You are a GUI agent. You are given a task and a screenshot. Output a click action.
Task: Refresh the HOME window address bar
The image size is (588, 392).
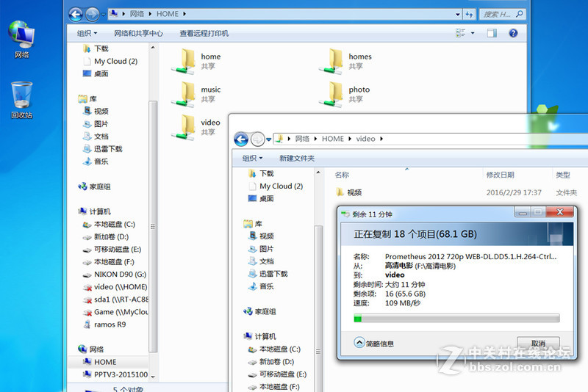click(x=470, y=14)
